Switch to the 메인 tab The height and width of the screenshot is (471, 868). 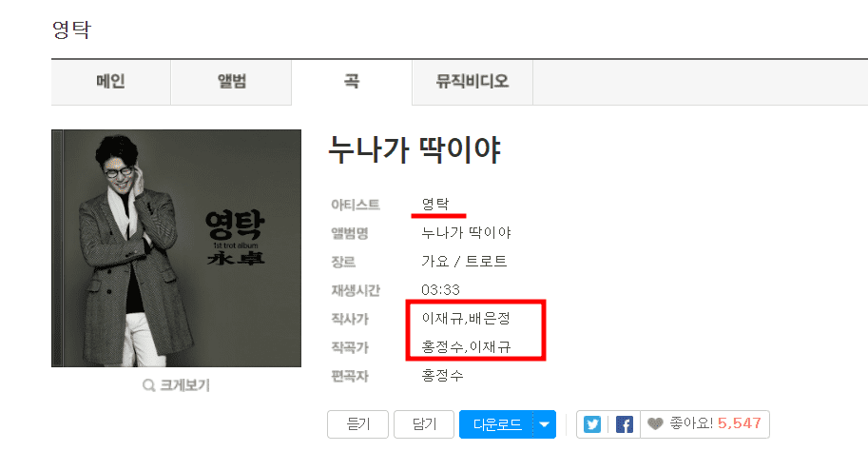[x=110, y=82]
